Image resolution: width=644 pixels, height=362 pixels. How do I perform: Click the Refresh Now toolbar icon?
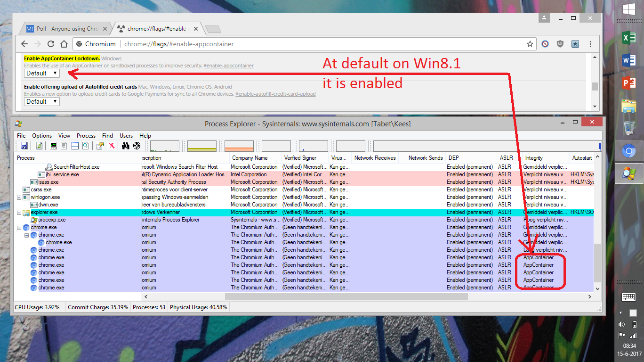point(40,146)
